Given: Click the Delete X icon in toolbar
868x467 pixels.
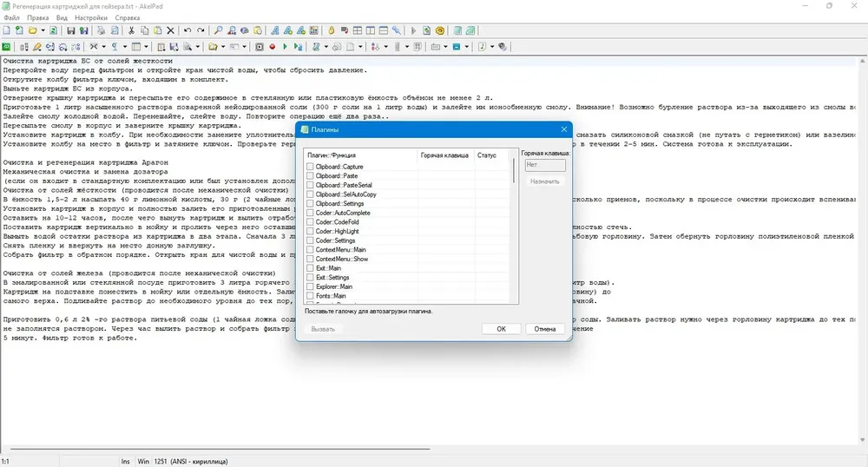Looking at the screenshot, I should [170, 31].
